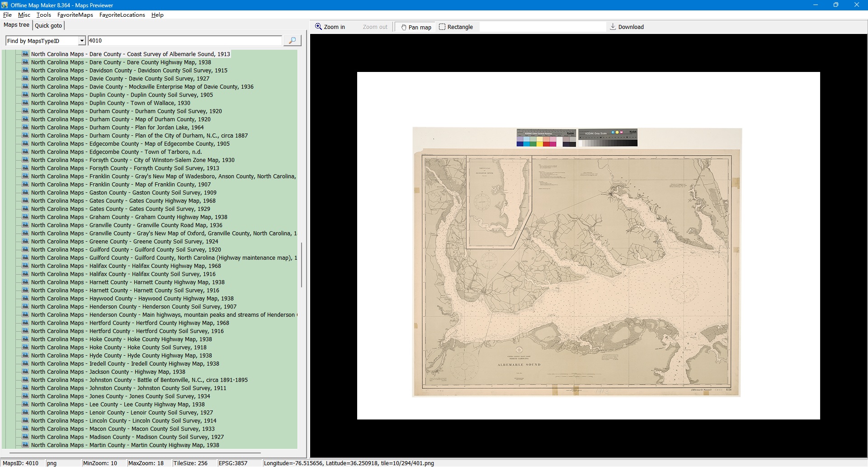Select the Zoom in tool
This screenshot has height=467, width=868.
(x=330, y=27)
